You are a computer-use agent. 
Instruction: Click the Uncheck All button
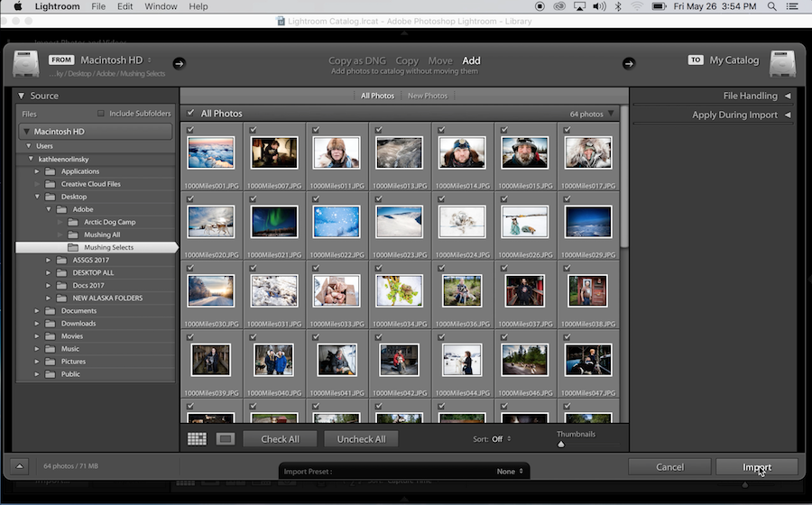coord(361,439)
